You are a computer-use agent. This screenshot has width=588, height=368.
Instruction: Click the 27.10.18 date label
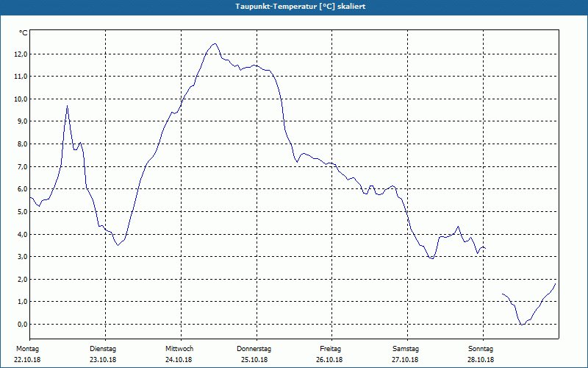coord(405,360)
